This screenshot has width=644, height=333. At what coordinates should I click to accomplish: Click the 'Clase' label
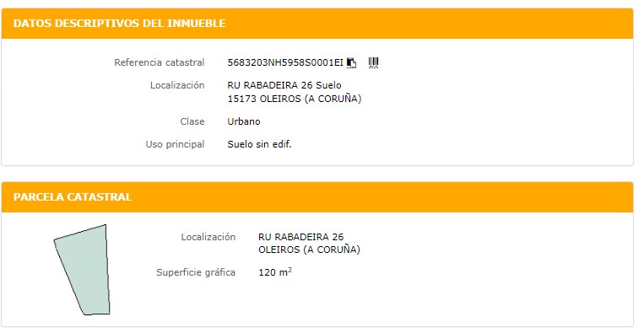click(192, 121)
